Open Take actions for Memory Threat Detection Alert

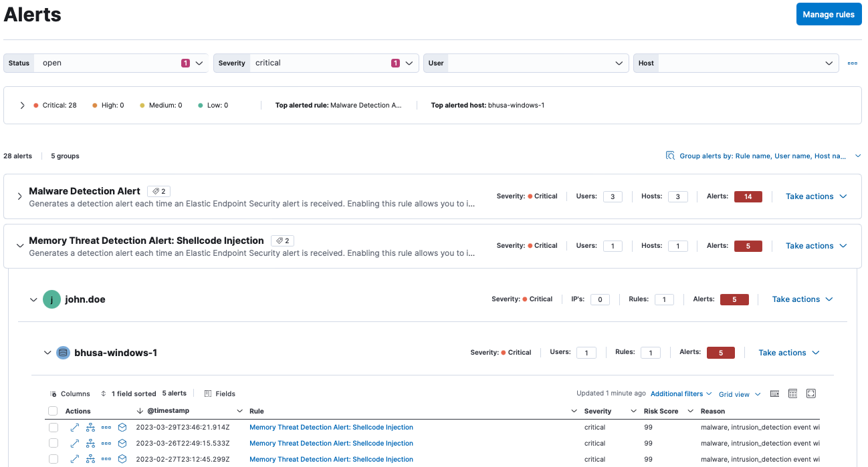817,246
